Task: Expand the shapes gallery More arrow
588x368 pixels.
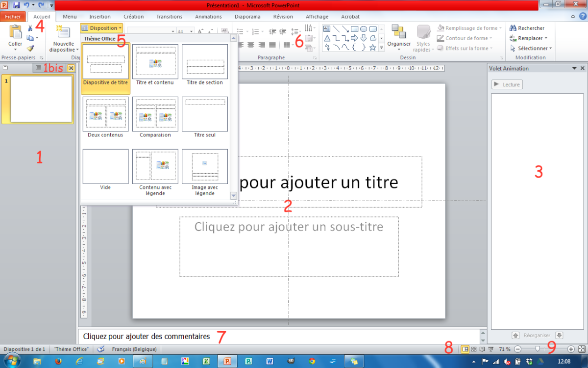Action: pyautogui.click(x=382, y=47)
